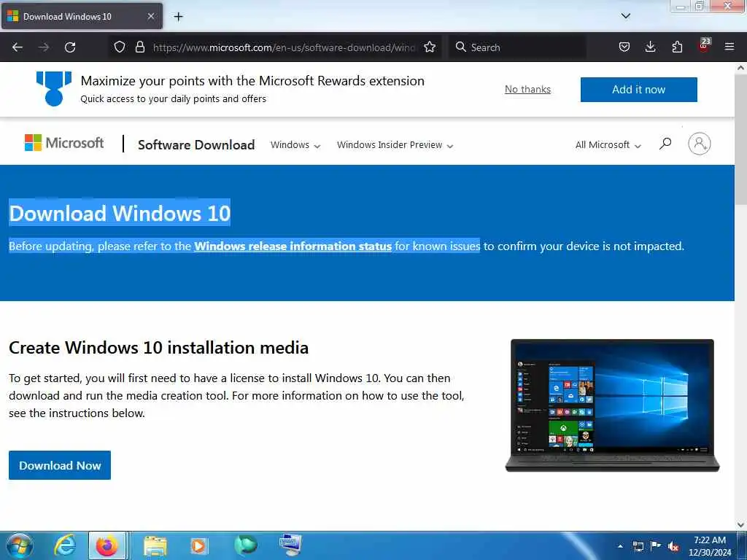Viewport: 747px width, 560px height.
Task: Bookmark this page with the star
Action: pos(430,47)
